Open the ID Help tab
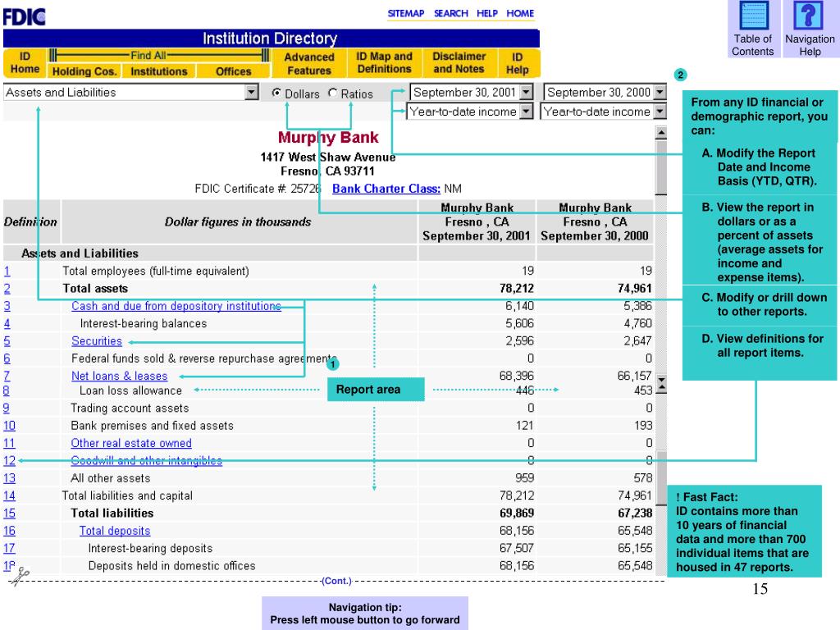 pos(517,62)
